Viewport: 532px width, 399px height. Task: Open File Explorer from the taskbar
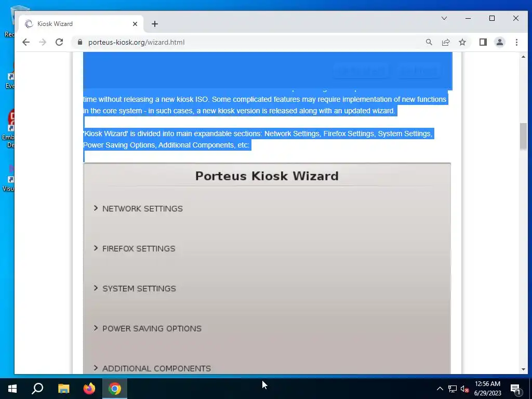[63, 389]
